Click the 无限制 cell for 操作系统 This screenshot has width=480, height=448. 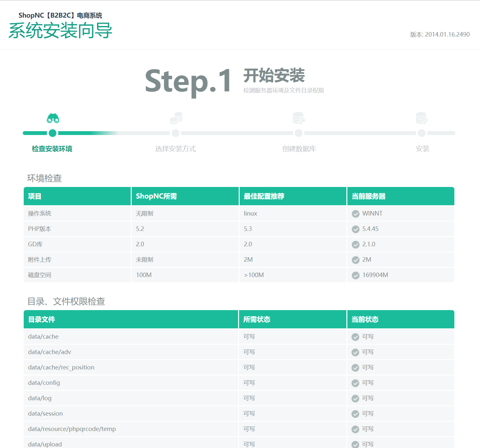pos(145,214)
